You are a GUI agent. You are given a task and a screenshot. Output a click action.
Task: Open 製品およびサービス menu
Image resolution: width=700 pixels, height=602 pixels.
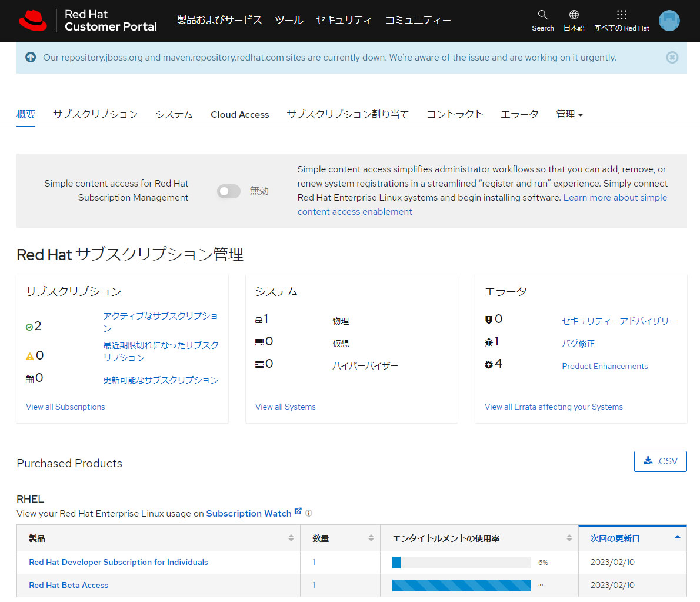219,20
